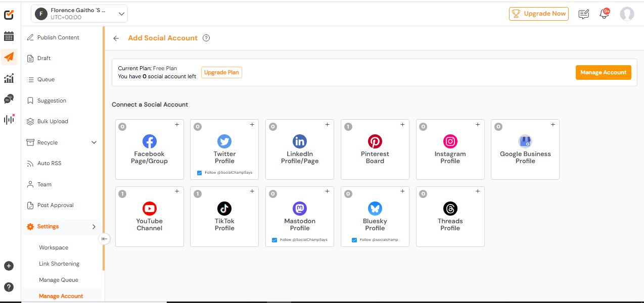The width and height of the screenshot is (644, 303).
Task: Click the Threads logo icon
Action: point(450,209)
